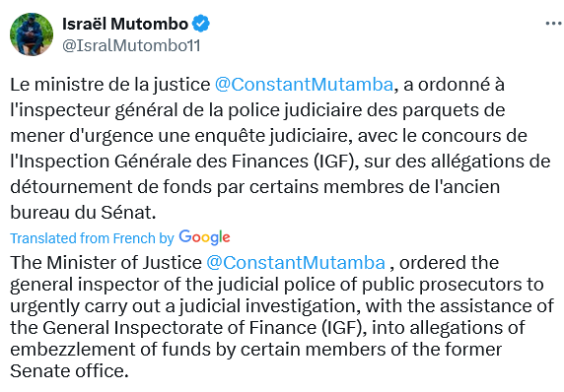Click the phrase 'enquête judiciaire'
The height and width of the screenshot is (392, 564).
[x=273, y=136]
